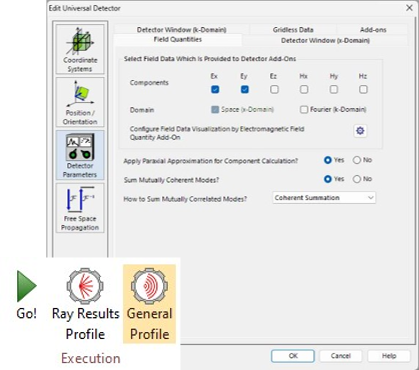Run the simulation with Go!
Viewport: 419px width, 370px height.
click(x=26, y=295)
